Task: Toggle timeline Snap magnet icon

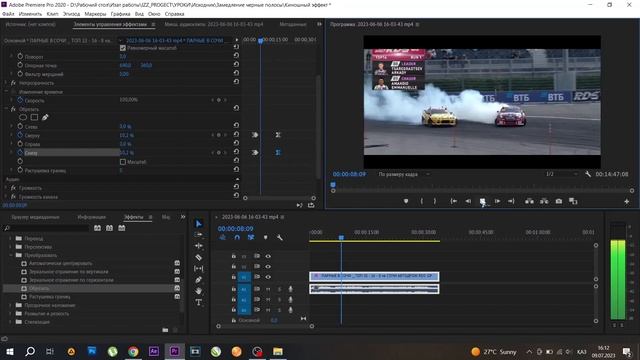Action: 237,238
